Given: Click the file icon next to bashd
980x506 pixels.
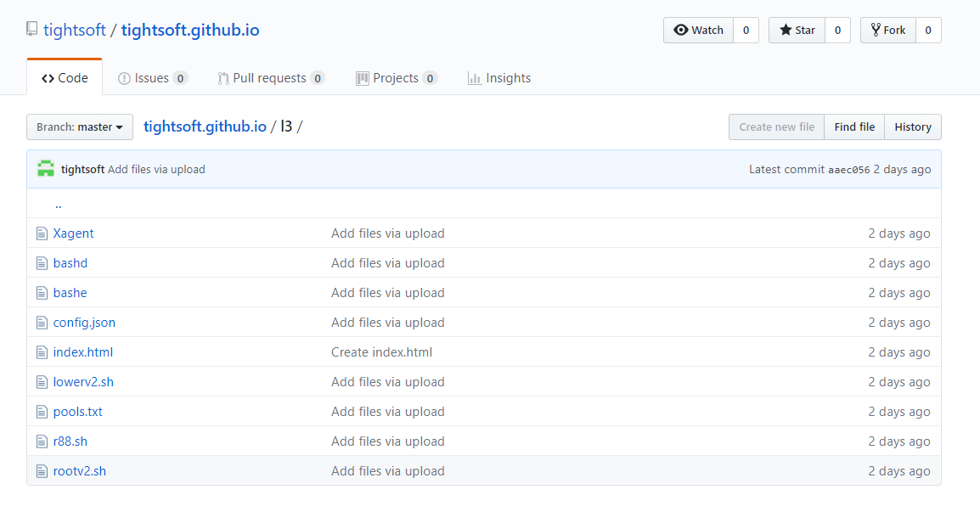Looking at the screenshot, I should [42, 263].
